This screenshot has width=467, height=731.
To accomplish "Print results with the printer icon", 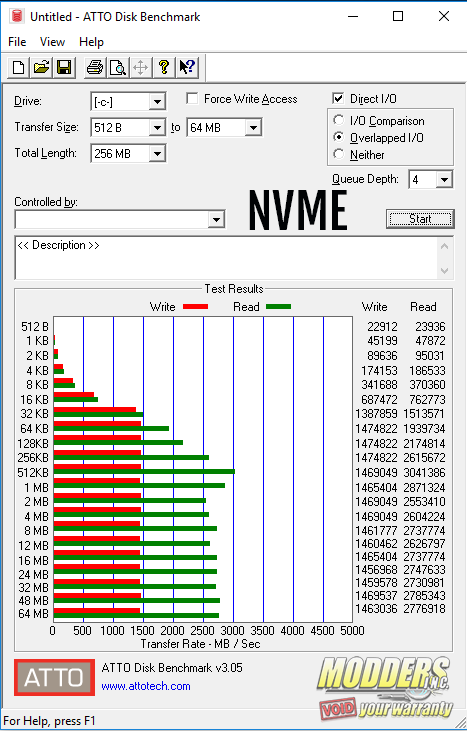I will click(95, 68).
